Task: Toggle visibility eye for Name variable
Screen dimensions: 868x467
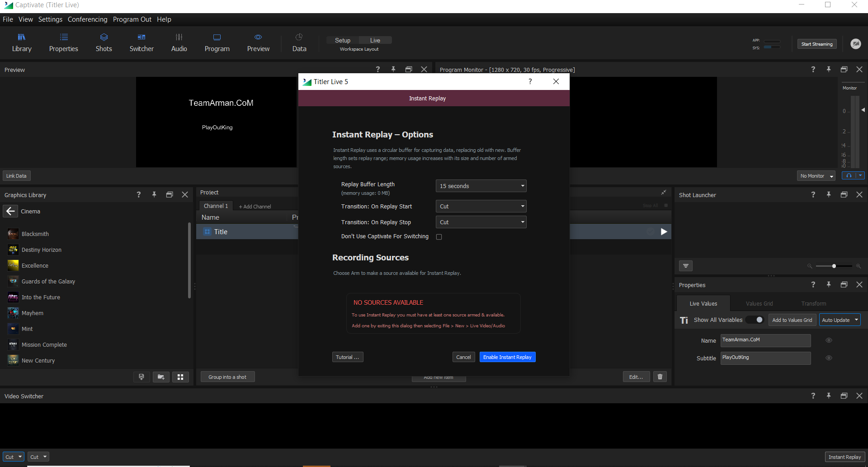Action: coord(829,340)
